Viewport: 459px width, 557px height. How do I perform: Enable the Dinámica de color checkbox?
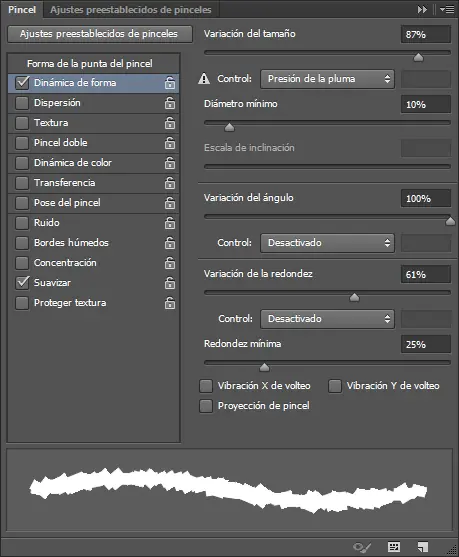22,163
